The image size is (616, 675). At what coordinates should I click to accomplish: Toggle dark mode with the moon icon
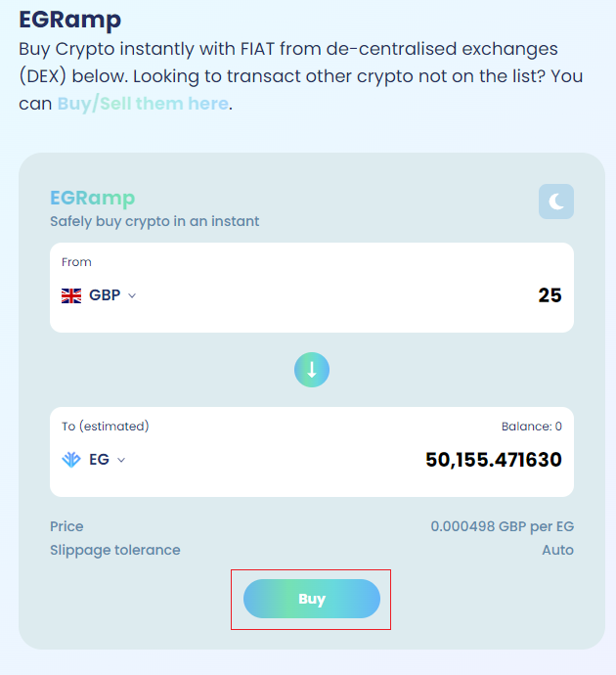pos(555,202)
